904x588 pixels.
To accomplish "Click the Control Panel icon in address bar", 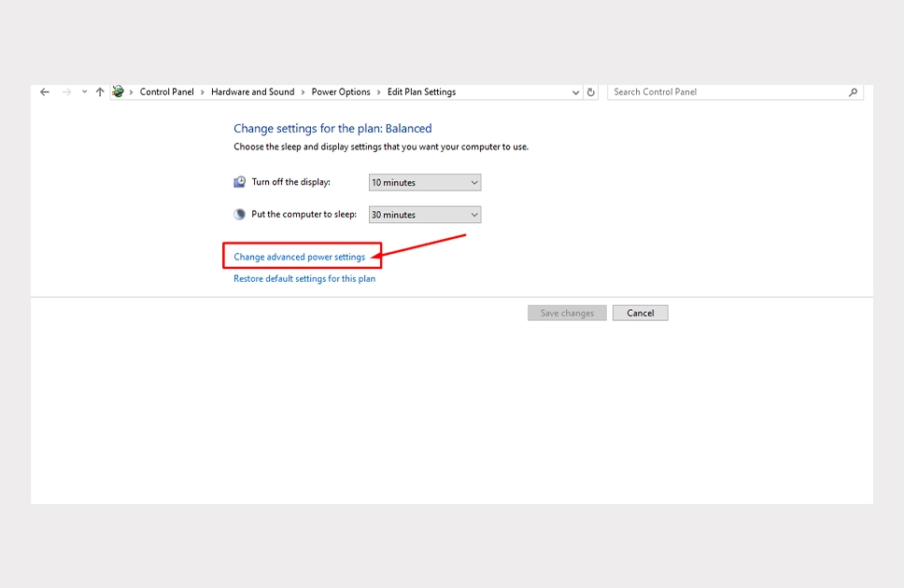I will click(x=119, y=91).
